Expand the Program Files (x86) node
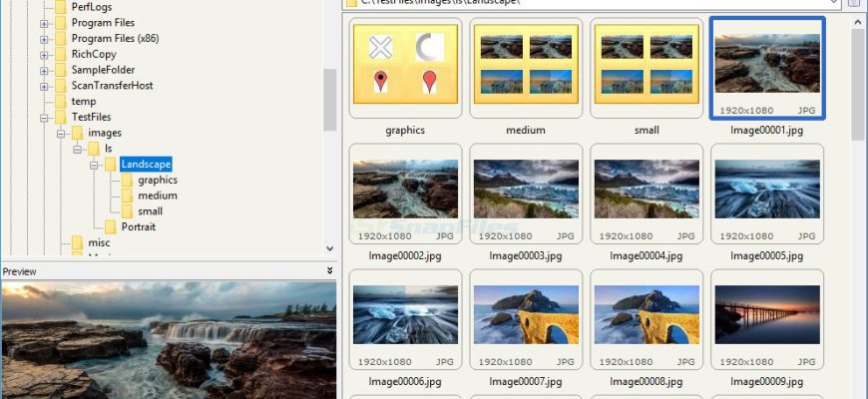This screenshot has width=868, height=399. 44,39
